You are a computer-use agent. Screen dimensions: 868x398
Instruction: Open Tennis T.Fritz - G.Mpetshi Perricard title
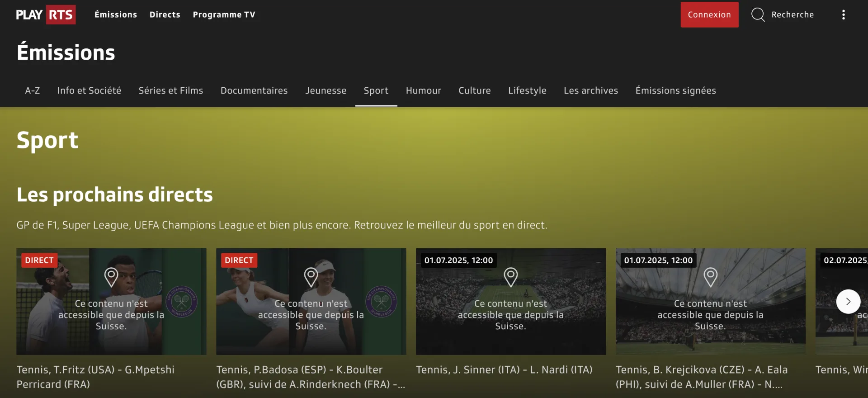95,377
